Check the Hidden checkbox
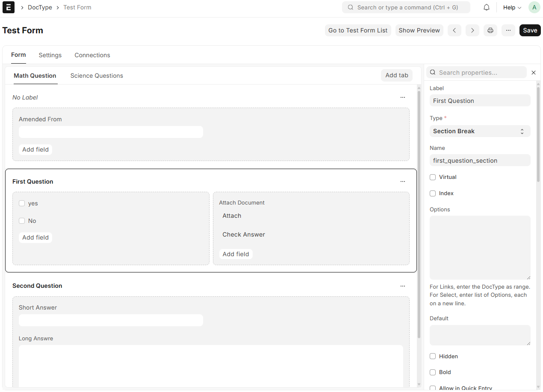Viewport: 543px width, 392px height. coord(433,356)
